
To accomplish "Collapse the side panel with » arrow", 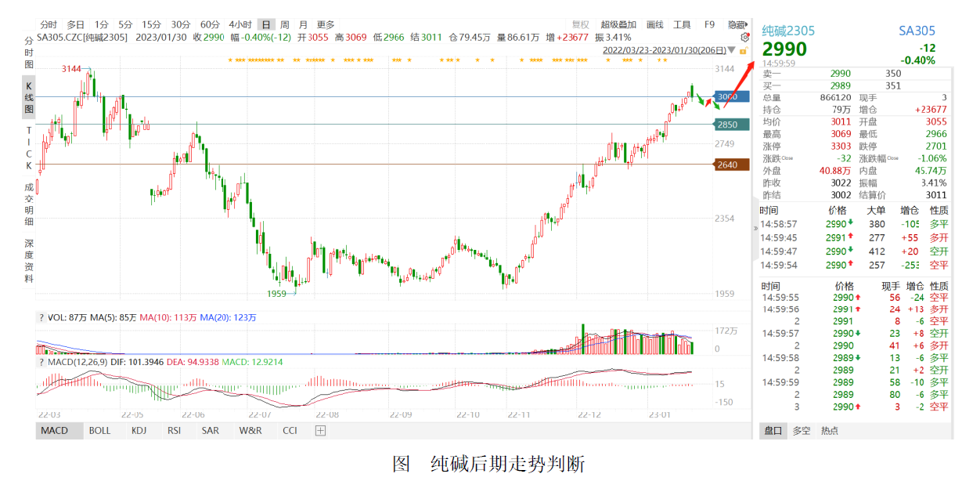I will pos(755,228).
